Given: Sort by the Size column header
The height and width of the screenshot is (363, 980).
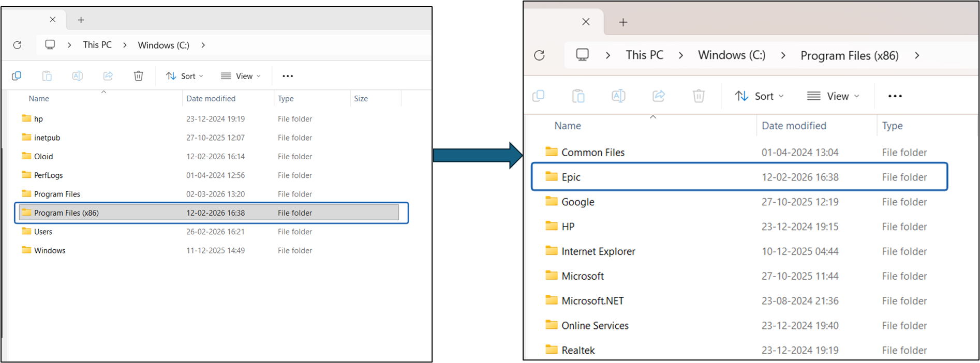Looking at the screenshot, I should pyautogui.click(x=361, y=98).
